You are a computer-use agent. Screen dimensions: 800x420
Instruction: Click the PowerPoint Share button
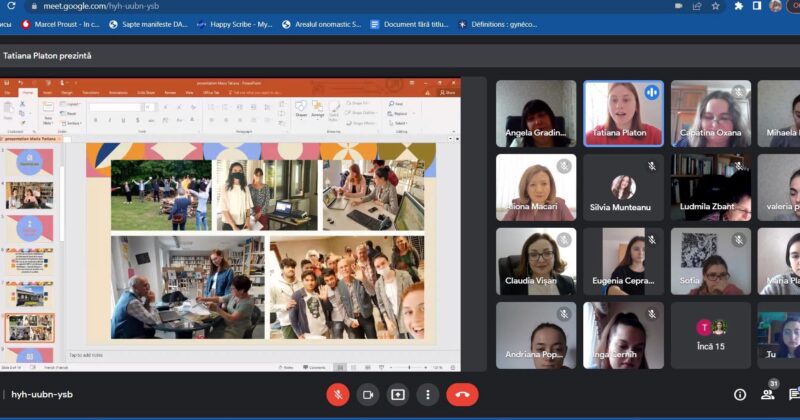[447, 92]
